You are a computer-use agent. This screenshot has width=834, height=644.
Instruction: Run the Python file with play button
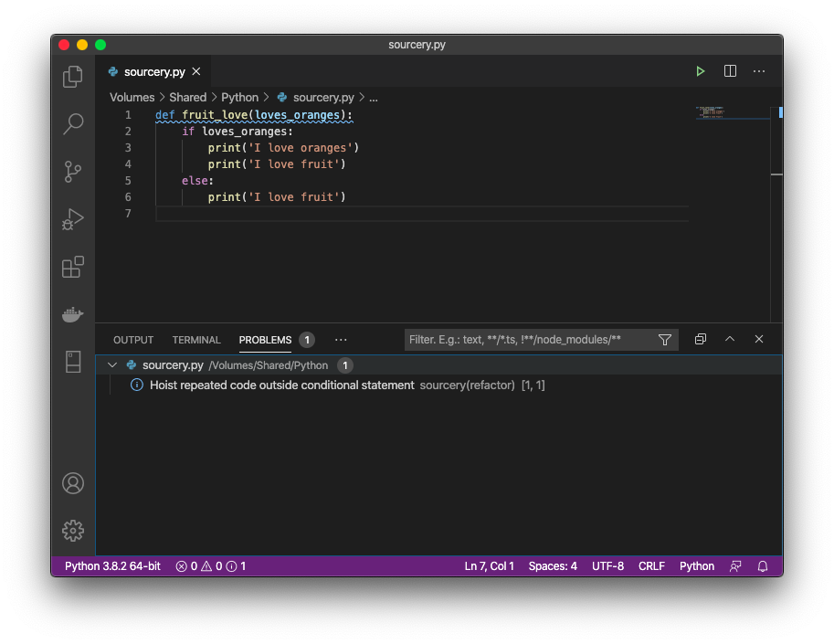[x=701, y=71]
